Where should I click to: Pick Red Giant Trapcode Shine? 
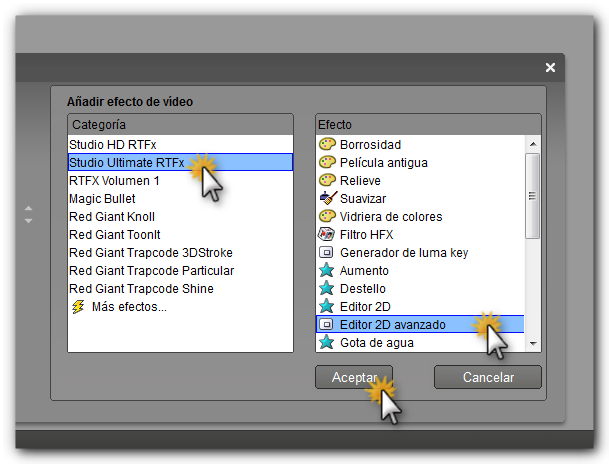tap(180, 288)
